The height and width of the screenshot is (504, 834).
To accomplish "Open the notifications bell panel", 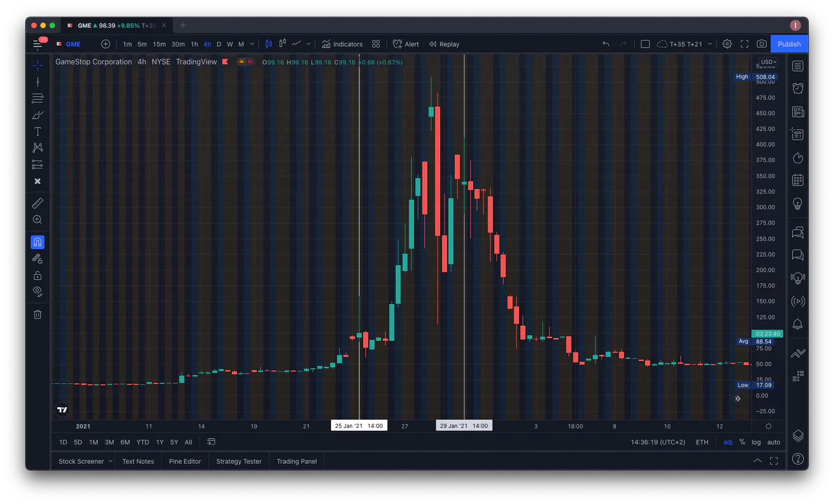I will (x=797, y=324).
